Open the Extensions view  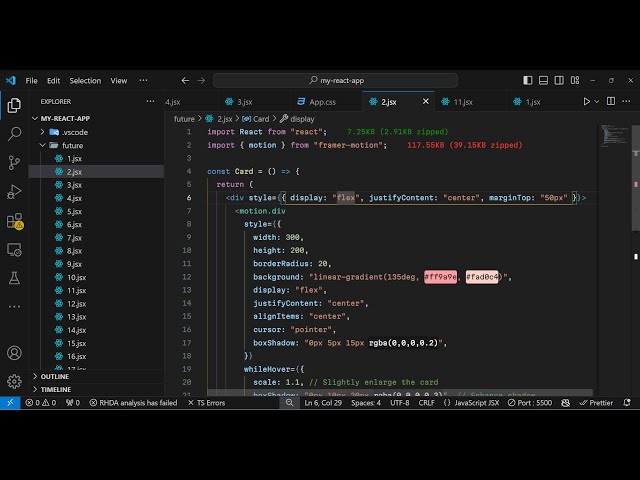point(14,220)
